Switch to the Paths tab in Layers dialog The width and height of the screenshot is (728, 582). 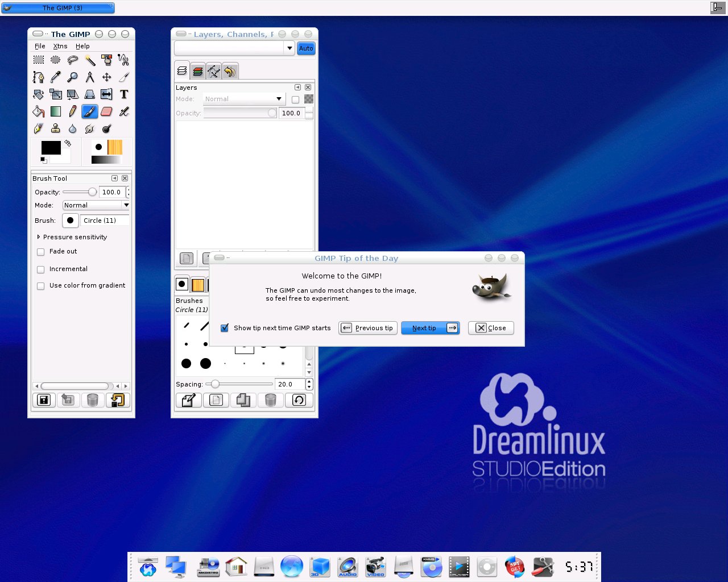(214, 71)
